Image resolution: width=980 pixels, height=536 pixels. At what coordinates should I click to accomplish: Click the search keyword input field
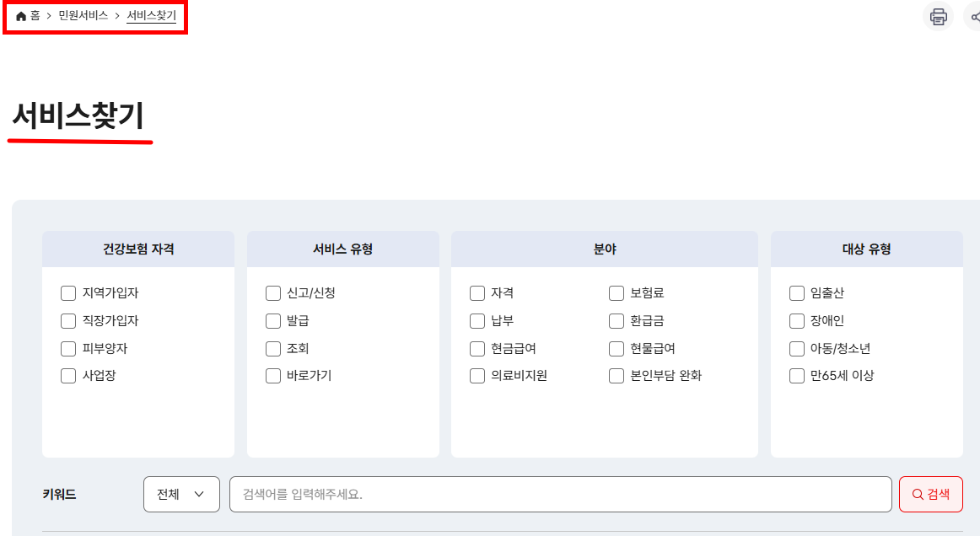coord(557,494)
